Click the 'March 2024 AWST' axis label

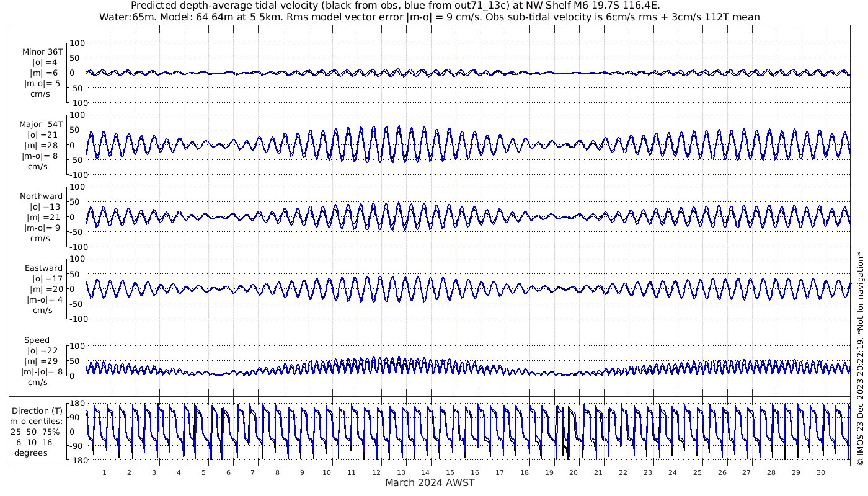pyautogui.click(x=430, y=483)
